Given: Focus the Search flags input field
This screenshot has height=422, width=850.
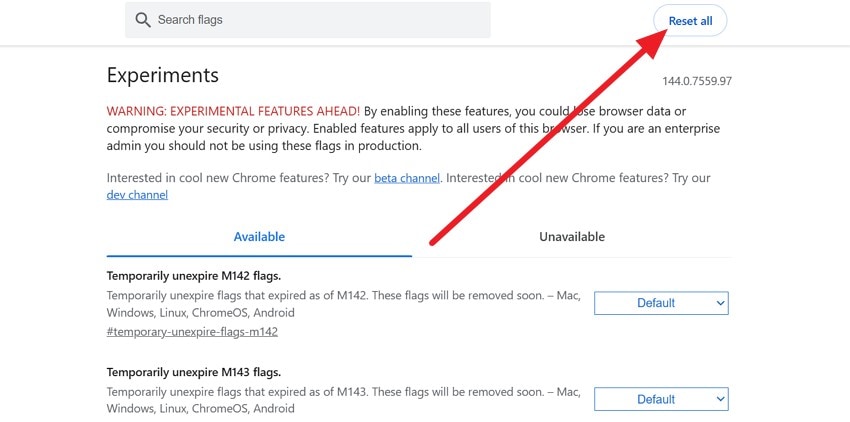Looking at the screenshot, I should point(310,20).
